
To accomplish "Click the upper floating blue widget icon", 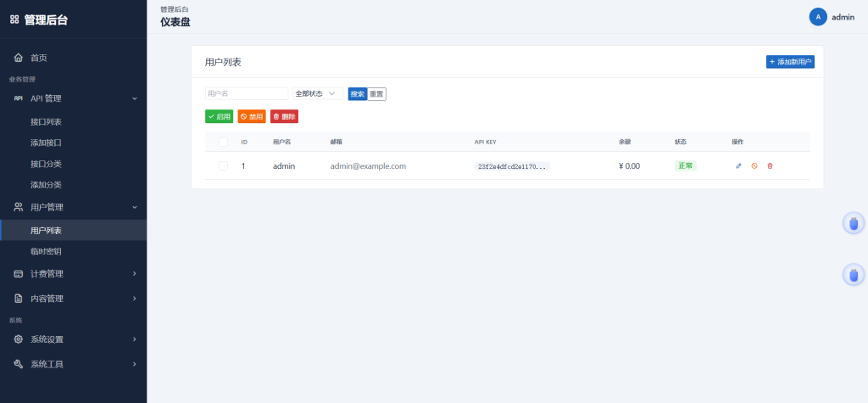I will tap(854, 223).
